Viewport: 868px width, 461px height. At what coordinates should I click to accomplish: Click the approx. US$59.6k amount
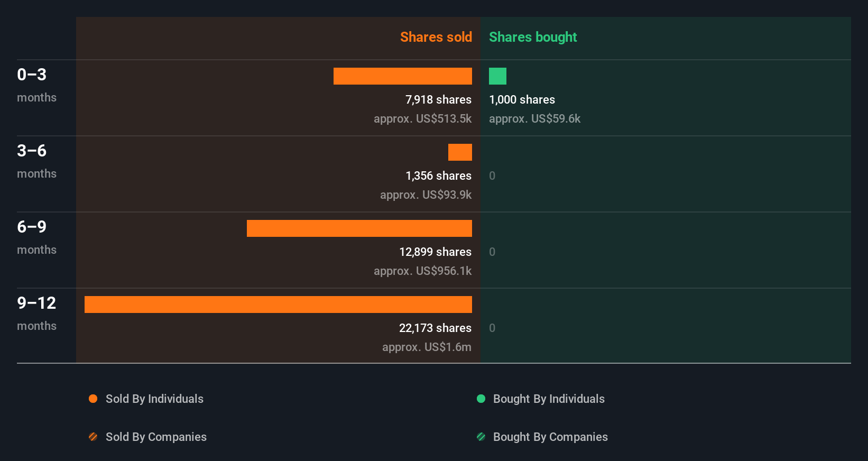pyautogui.click(x=534, y=118)
